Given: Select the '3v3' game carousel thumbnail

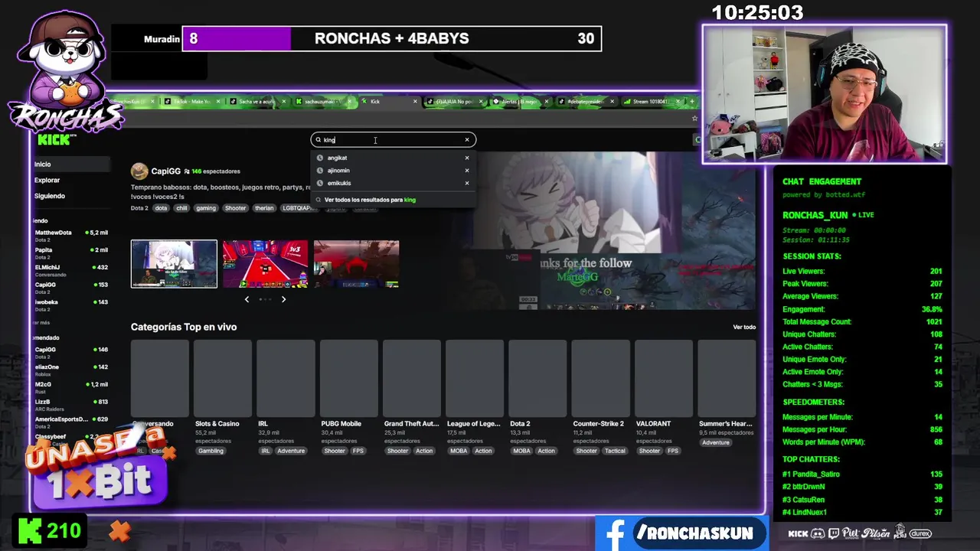Looking at the screenshot, I should pos(265,264).
